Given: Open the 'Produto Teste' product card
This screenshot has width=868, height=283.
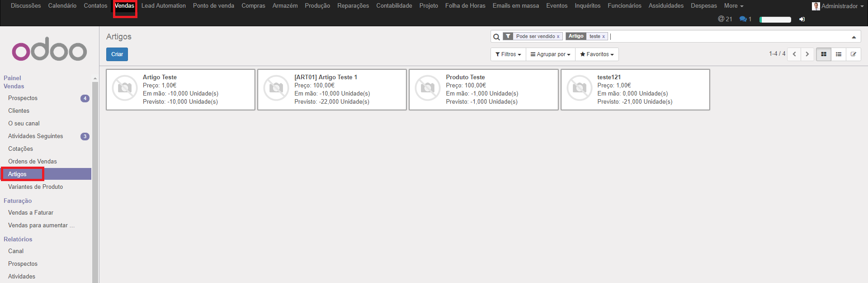Looking at the screenshot, I should (x=483, y=89).
